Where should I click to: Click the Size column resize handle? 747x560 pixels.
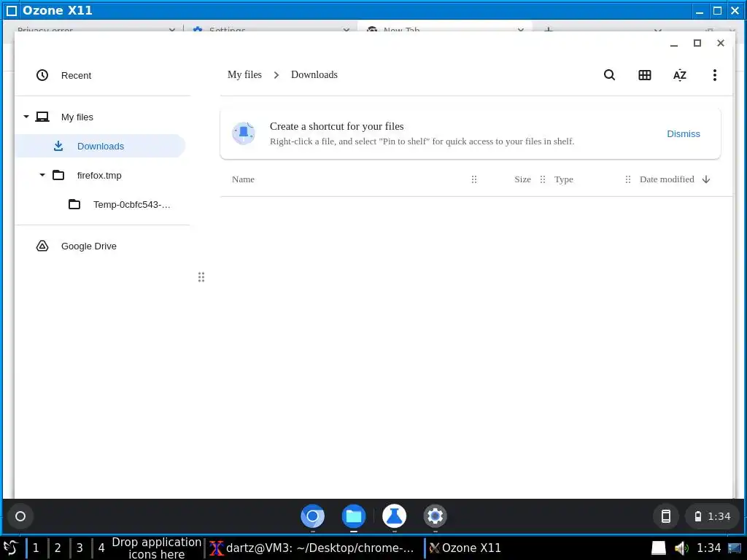pyautogui.click(x=543, y=179)
